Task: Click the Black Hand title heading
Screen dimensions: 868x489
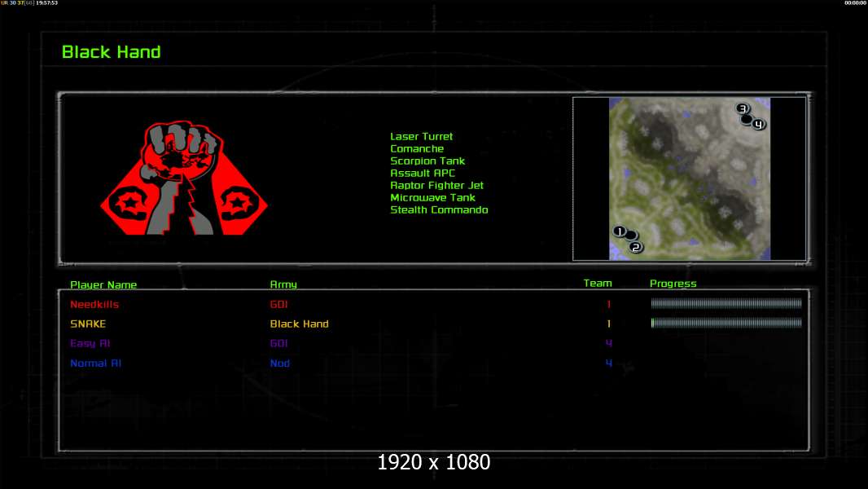Action: [112, 52]
